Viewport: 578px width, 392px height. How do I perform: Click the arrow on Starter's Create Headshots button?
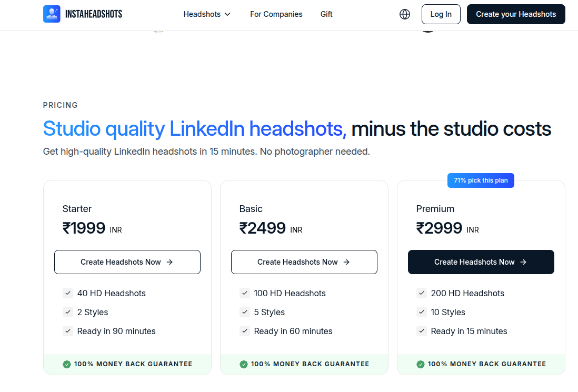pos(170,262)
